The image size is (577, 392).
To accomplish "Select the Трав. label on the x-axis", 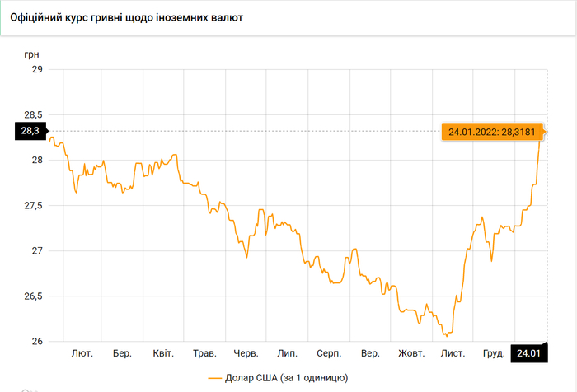I will click(204, 353).
